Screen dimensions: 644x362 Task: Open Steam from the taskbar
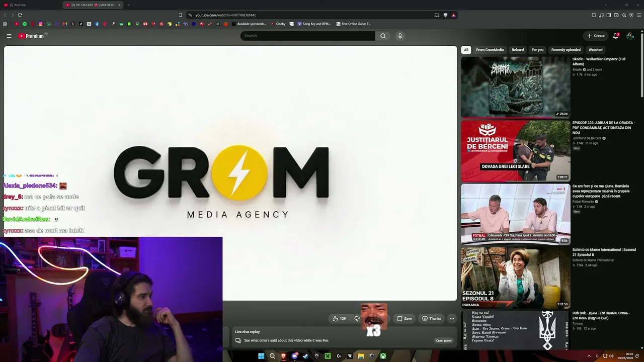(x=305, y=356)
